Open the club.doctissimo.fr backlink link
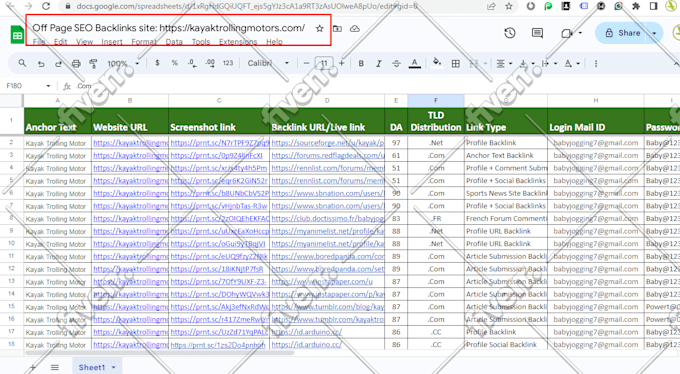This screenshot has width=680, height=374. (x=327, y=218)
